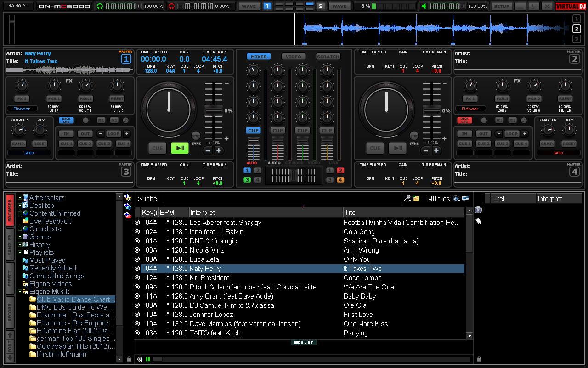Click automix disc icon at bottom of playlist

pos(140,359)
